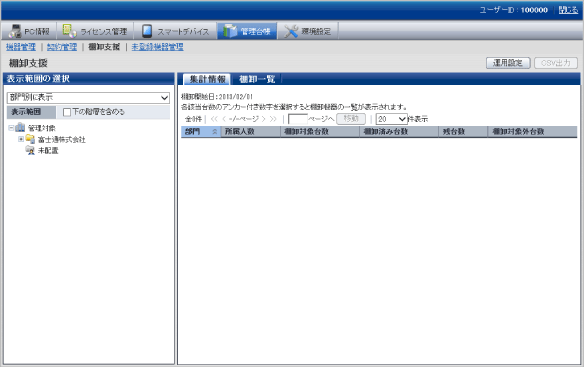Click the 環境設定 wrench icon
This screenshot has width=584, height=367.
tap(291, 31)
